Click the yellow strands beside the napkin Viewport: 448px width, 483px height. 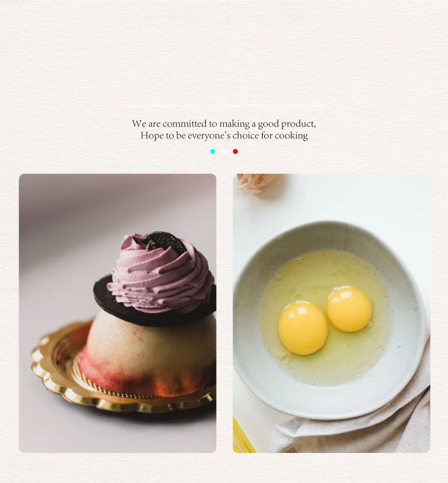click(243, 436)
